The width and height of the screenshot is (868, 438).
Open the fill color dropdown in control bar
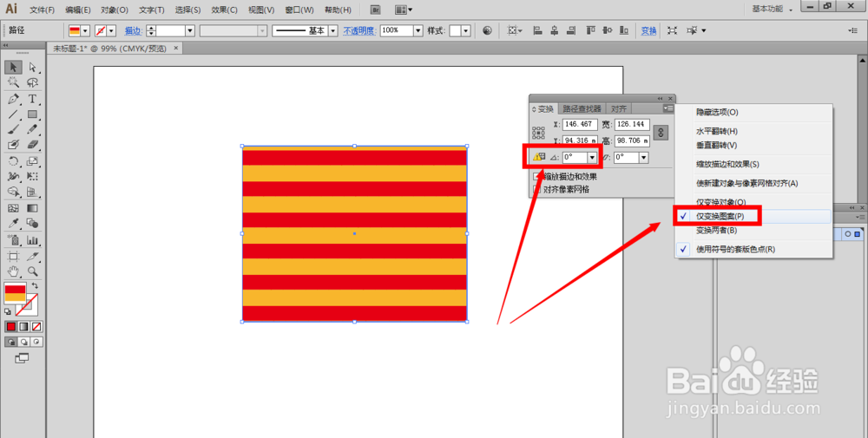coord(85,31)
